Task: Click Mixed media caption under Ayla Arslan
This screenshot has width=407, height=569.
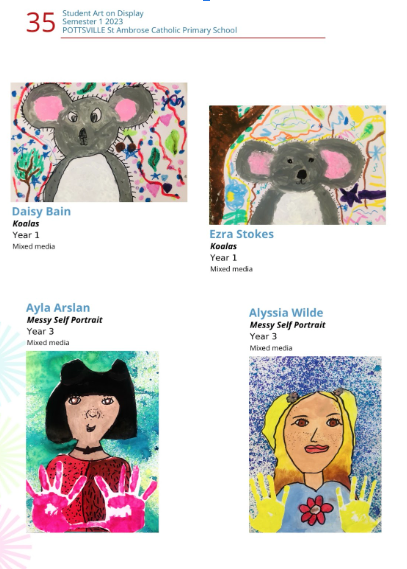Action: [x=48, y=343]
